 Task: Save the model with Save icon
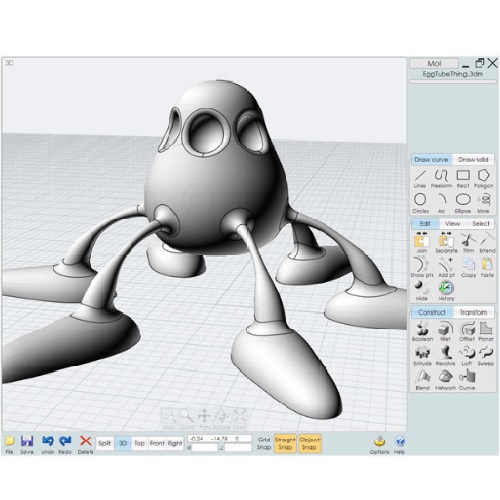click(x=27, y=445)
